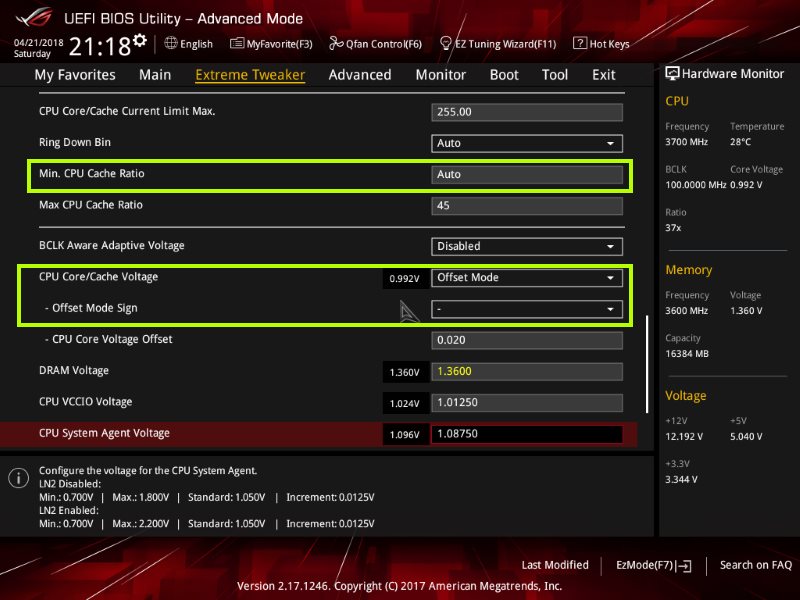
Task: Click the Ring Down Bin label
Action: (x=74, y=142)
